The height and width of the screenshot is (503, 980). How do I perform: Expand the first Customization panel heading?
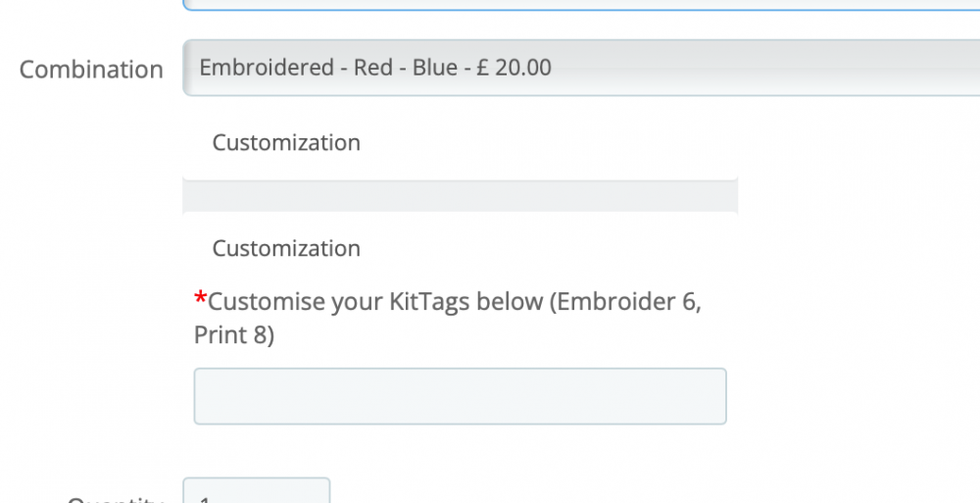pos(286,143)
